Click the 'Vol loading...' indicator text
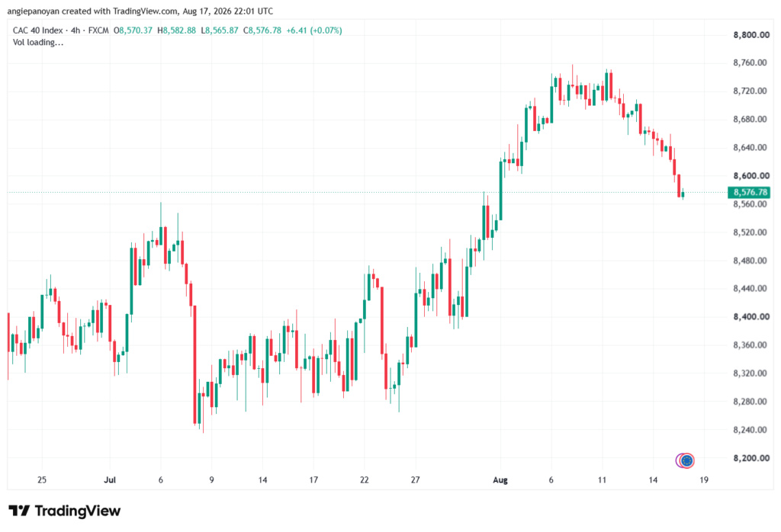This screenshot has width=781, height=532. [x=38, y=43]
